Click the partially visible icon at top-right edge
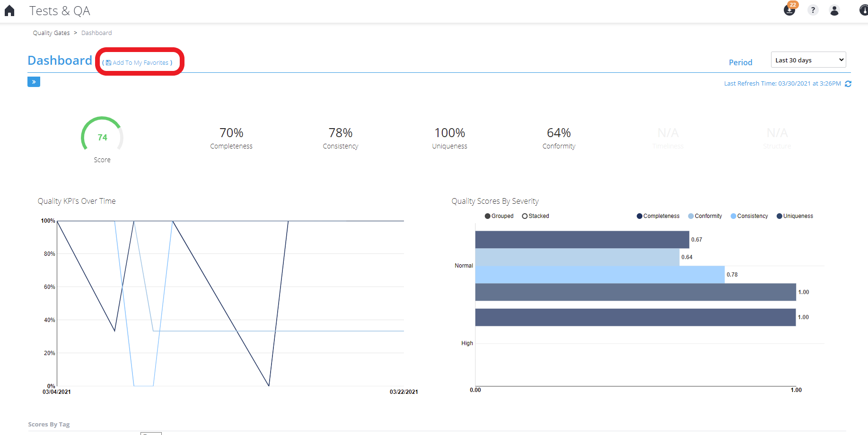The height and width of the screenshot is (435, 868). (x=863, y=10)
